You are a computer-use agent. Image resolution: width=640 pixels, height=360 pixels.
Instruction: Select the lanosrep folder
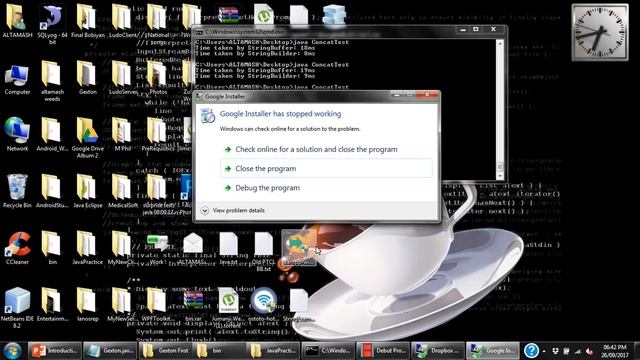(87, 304)
